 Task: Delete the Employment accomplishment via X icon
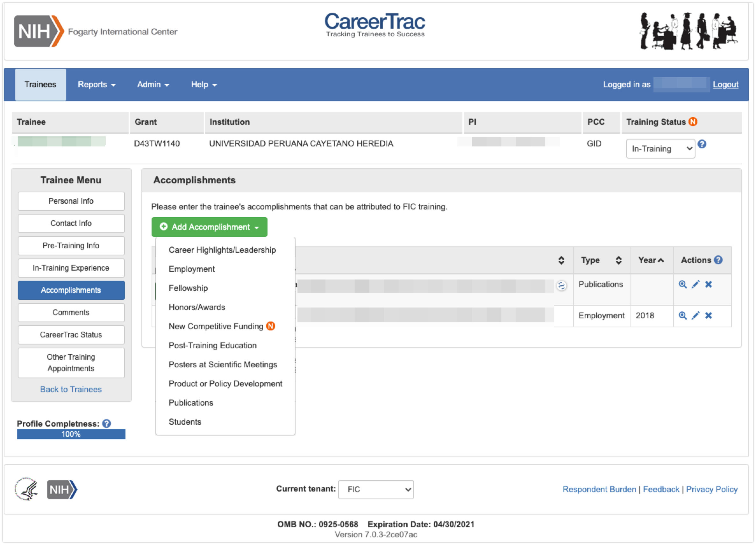pos(708,315)
